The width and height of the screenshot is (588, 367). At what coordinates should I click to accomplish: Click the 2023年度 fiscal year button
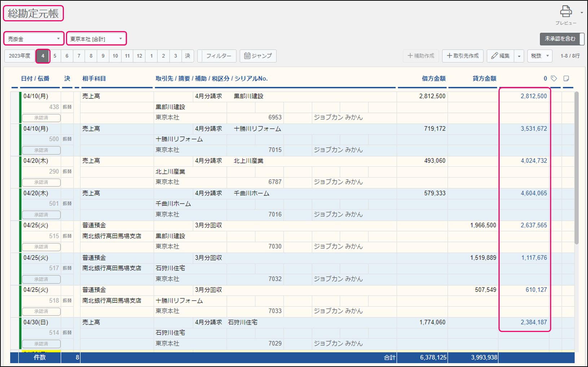pos(20,56)
